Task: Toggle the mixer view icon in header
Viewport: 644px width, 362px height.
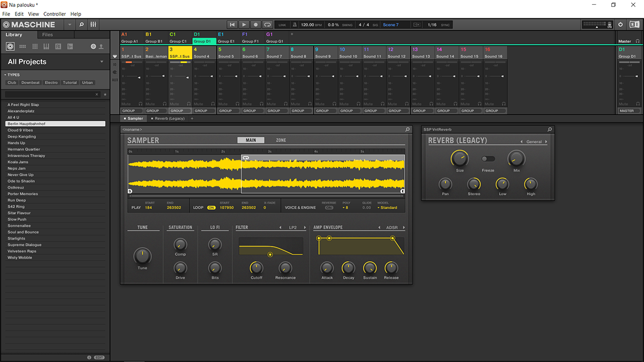Action: [x=93, y=25]
